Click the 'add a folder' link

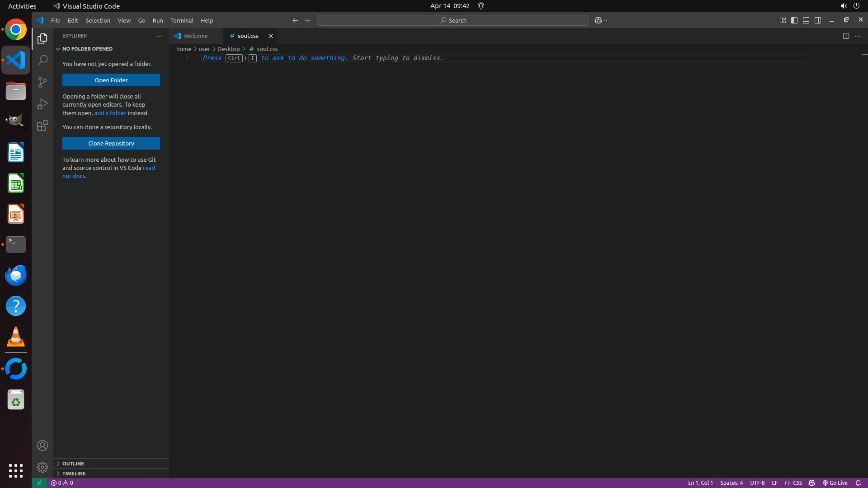click(x=110, y=113)
